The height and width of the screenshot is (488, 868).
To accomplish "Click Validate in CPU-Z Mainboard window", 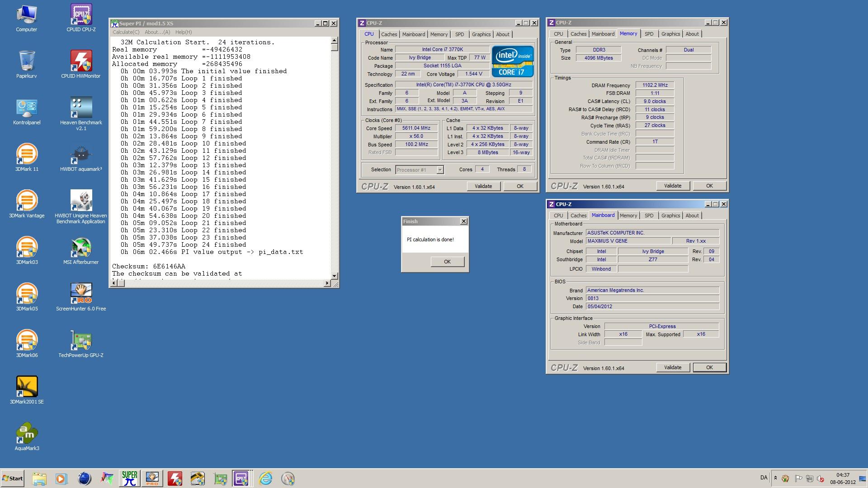I will pos(673,367).
